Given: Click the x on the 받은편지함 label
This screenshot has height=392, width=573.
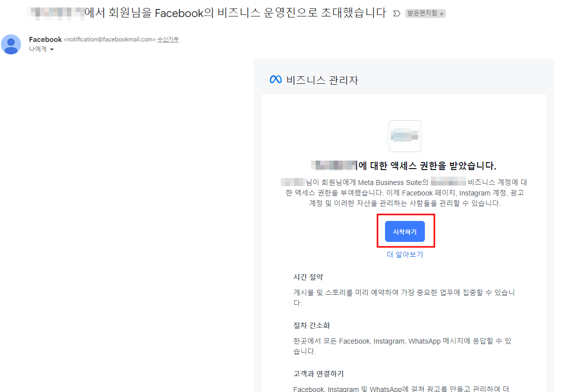Looking at the screenshot, I should tap(442, 13).
